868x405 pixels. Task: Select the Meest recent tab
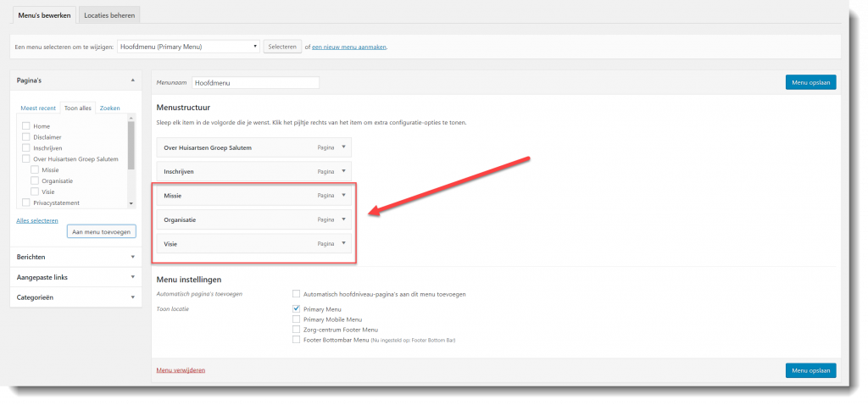pos(38,108)
